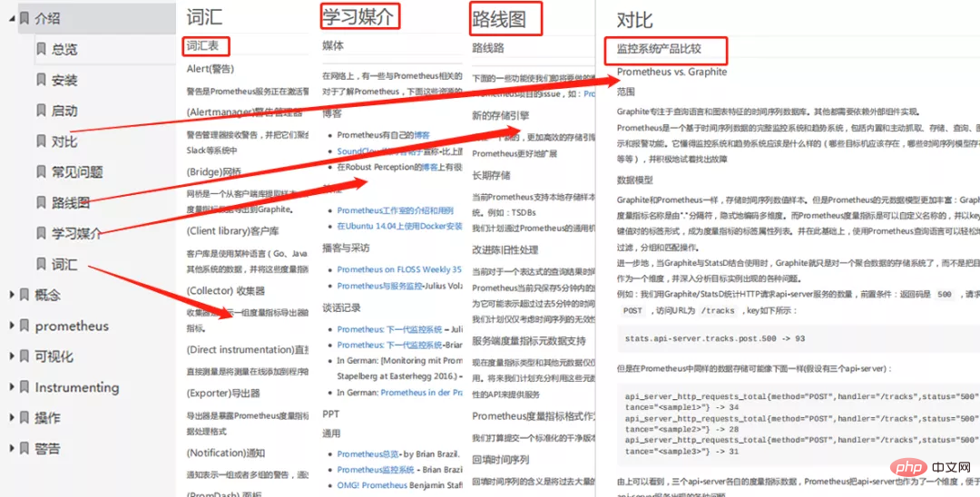Click the 回填时间序列 roadmap heading
The width and height of the screenshot is (980, 497).
(x=501, y=460)
